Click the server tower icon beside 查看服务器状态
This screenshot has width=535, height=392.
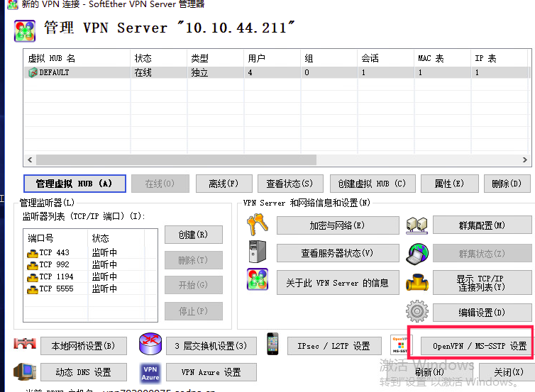[x=258, y=252]
